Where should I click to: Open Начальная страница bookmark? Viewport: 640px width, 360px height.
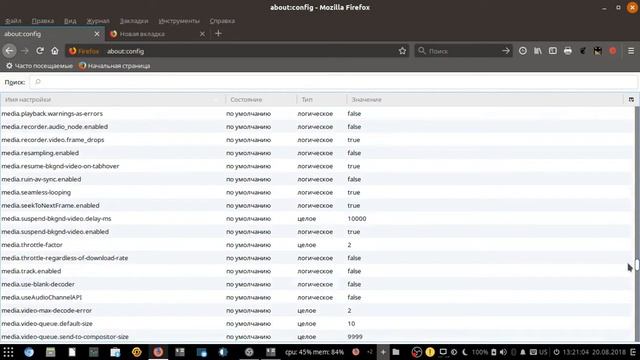115,66
